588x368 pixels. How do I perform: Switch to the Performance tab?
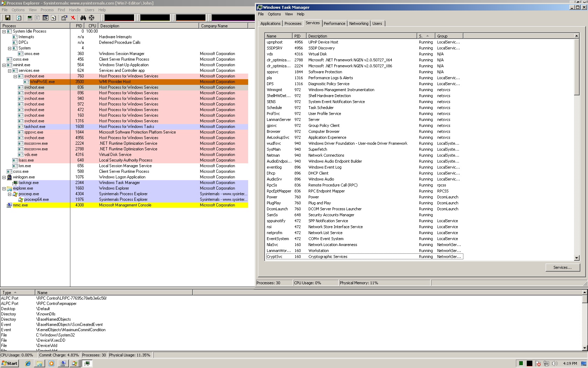(334, 23)
